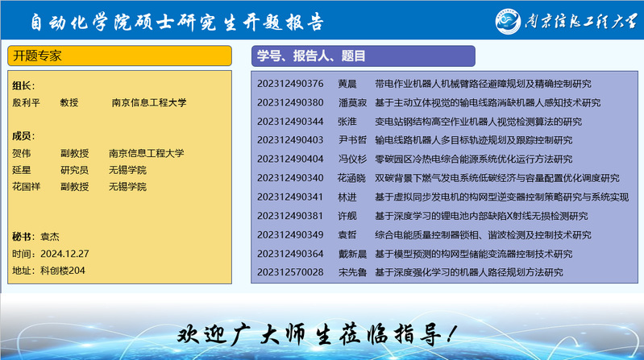Image resolution: width=644 pixels, height=360 pixels.
Task: Select presenter name 潘莫寂
Action: click(352, 103)
